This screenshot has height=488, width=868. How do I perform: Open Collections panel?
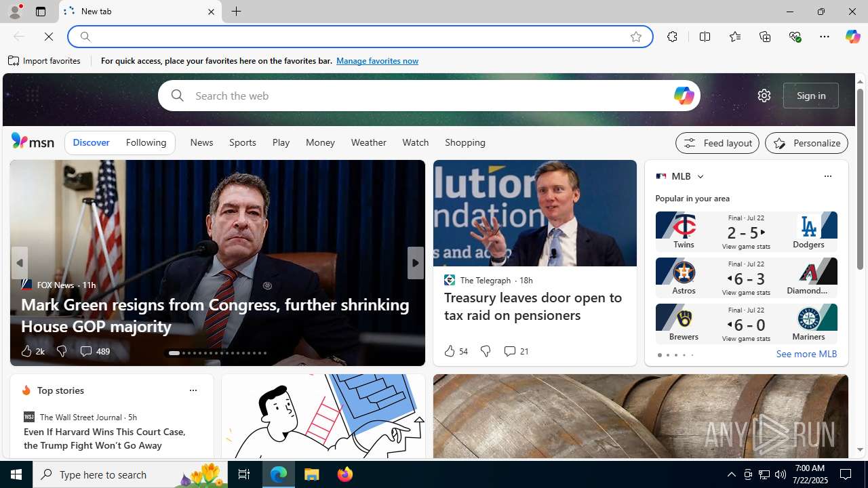(765, 37)
